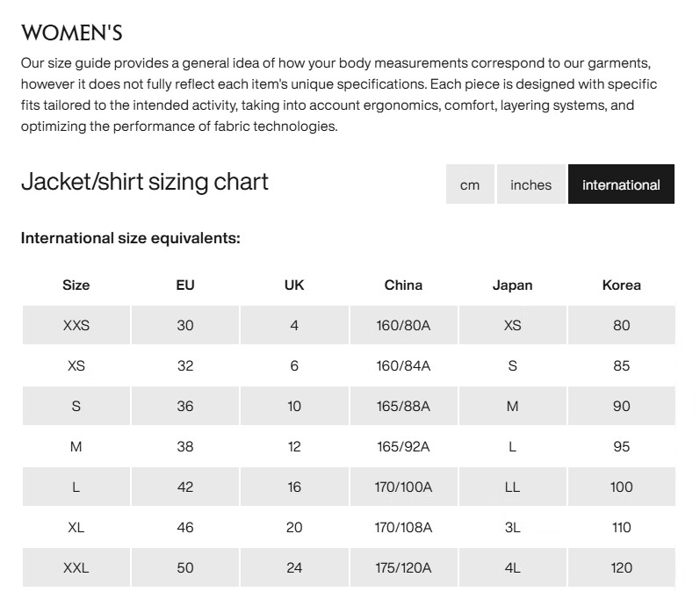Select the XXS size row label
This screenshot has width=700, height=599.
(x=76, y=325)
